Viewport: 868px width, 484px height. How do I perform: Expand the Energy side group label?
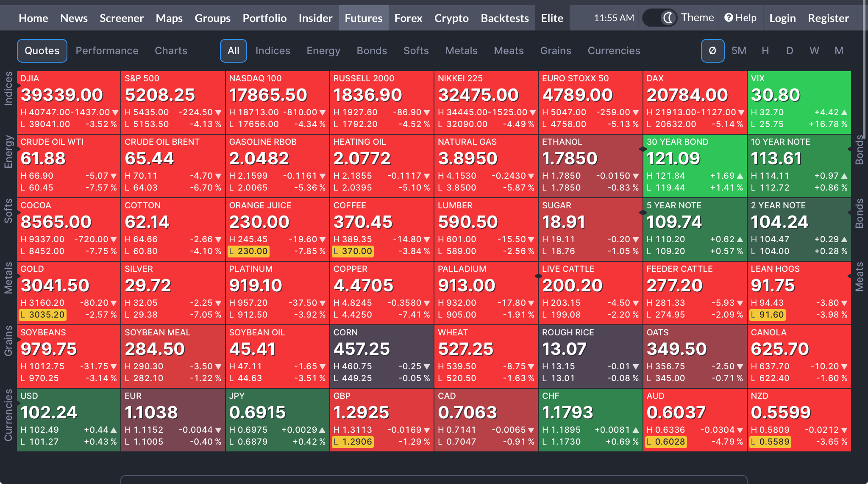(8, 152)
